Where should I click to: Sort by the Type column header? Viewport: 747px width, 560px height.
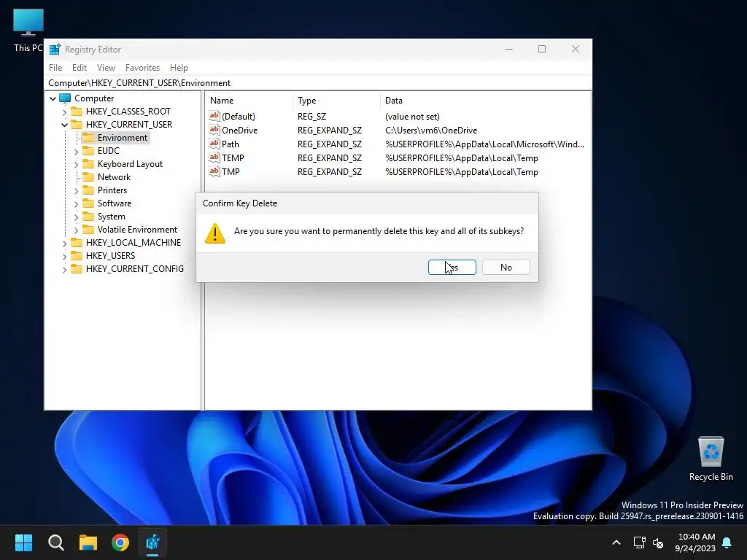pyautogui.click(x=337, y=101)
